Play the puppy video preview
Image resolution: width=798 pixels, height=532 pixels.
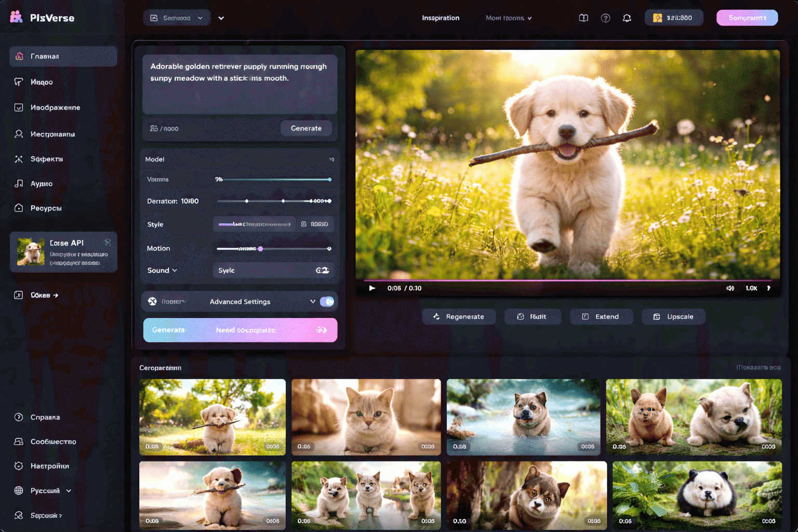click(x=372, y=288)
